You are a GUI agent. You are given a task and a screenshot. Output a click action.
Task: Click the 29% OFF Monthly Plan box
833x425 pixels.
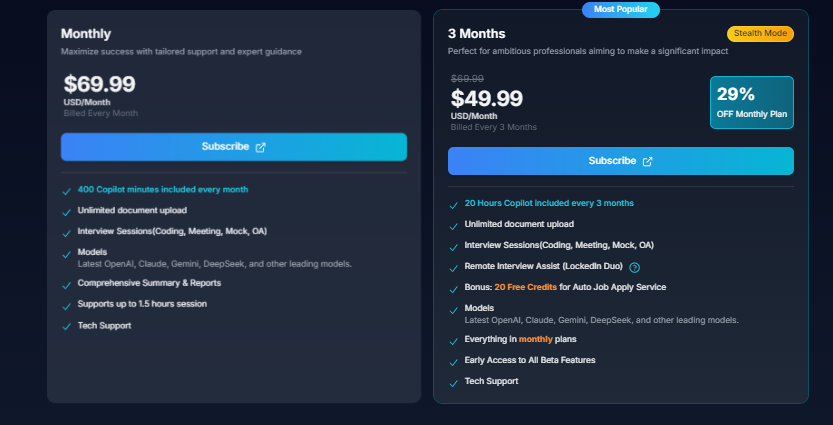pos(751,103)
